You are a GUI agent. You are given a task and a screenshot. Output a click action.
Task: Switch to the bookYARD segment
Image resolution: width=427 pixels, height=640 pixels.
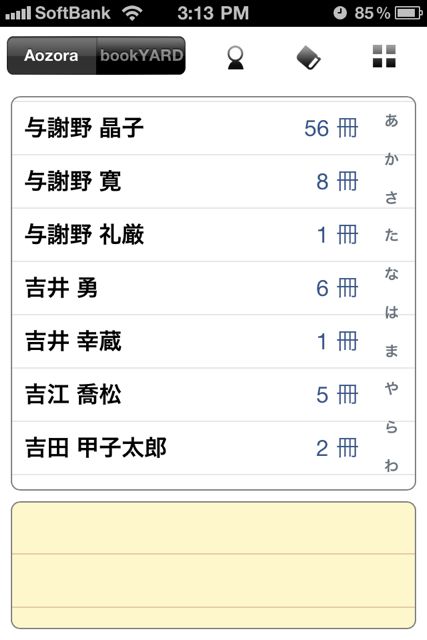(141, 56)
